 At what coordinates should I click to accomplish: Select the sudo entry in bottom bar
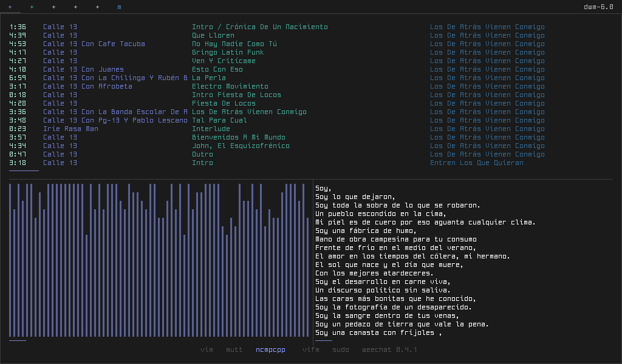click(341, 349)
